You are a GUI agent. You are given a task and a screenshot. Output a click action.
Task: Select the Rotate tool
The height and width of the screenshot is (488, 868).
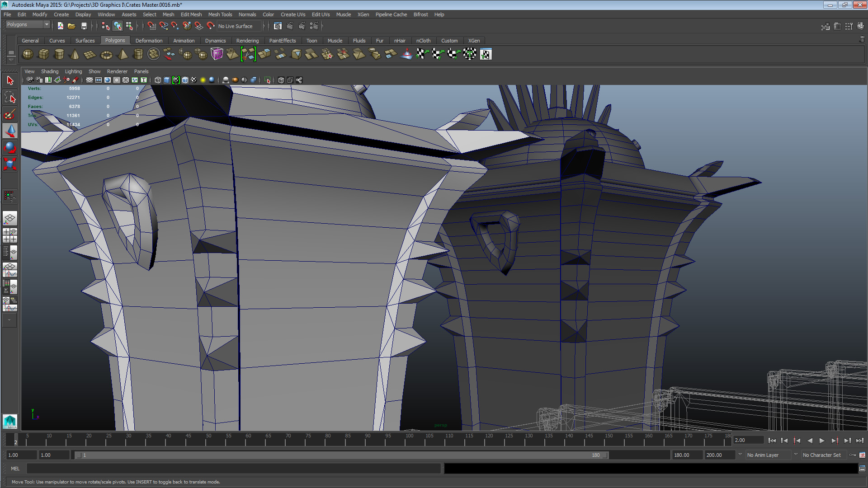pyautogui.click(x=10, y=147)
